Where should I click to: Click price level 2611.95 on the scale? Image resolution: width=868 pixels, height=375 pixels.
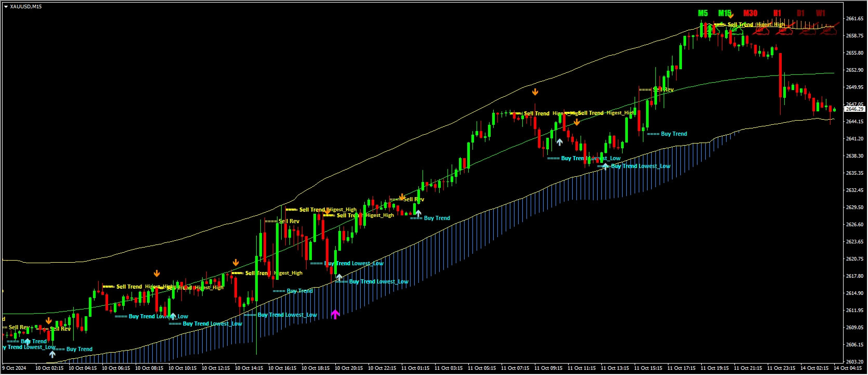click(x=854, y=311)
